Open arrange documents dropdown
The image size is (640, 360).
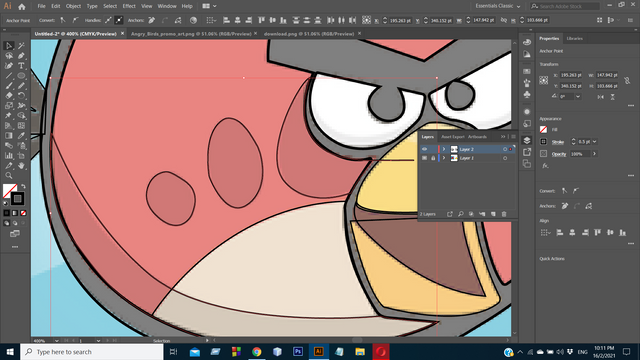pos(209,6)
